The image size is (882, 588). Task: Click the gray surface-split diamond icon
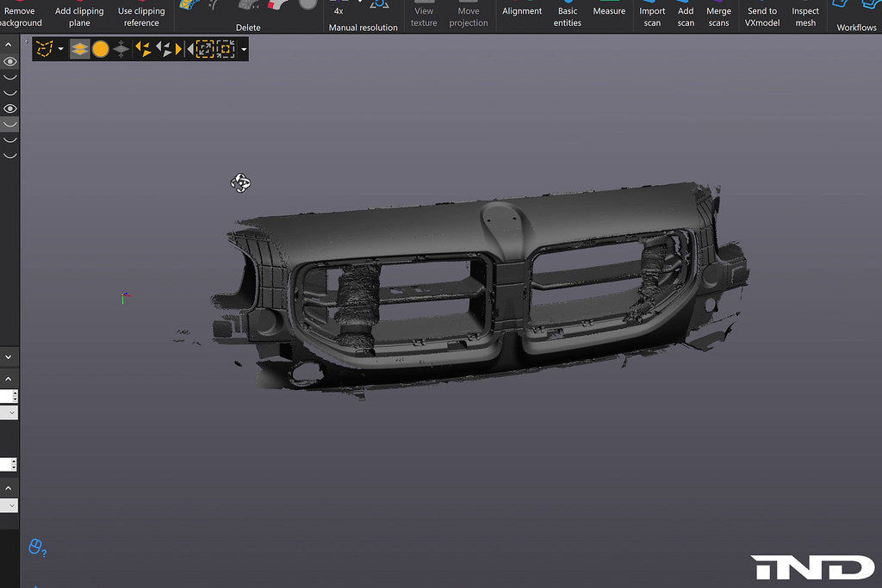pos(121,49)
